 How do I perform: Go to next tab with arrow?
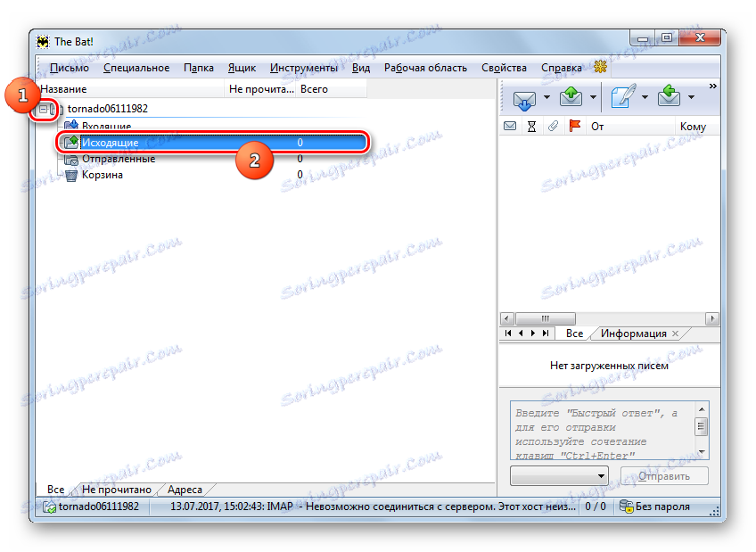point(533,334)
